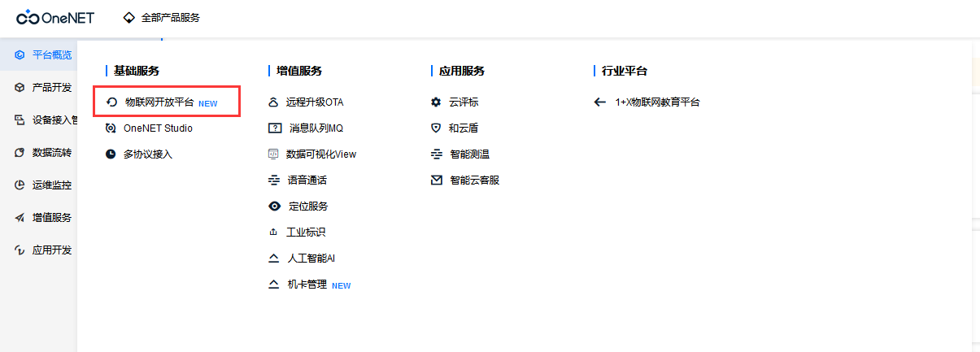Click the 物联网开放平台 refresh-style icon

coord(112,102)
